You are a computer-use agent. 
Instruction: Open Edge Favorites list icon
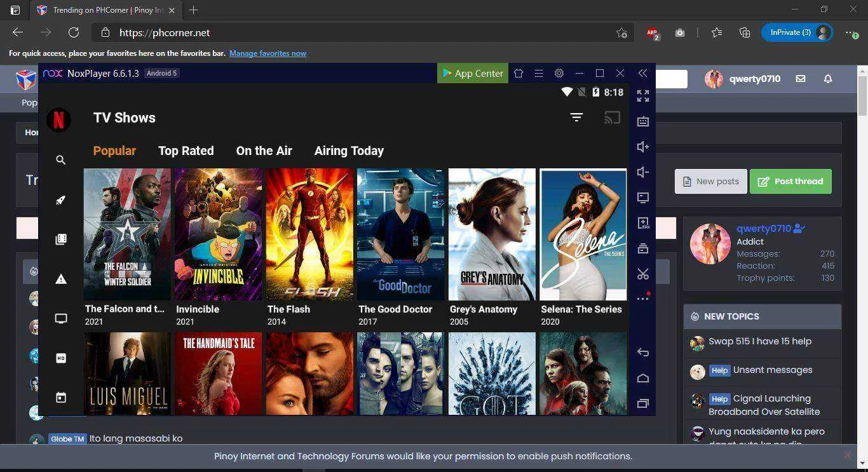pyautogui.click(x=717, y=32)
